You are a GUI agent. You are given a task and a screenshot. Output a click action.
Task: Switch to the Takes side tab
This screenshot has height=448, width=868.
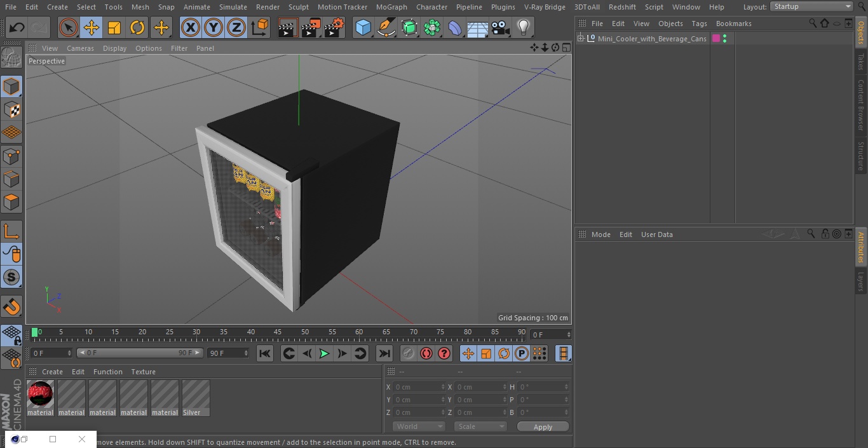tap(861, 62)
